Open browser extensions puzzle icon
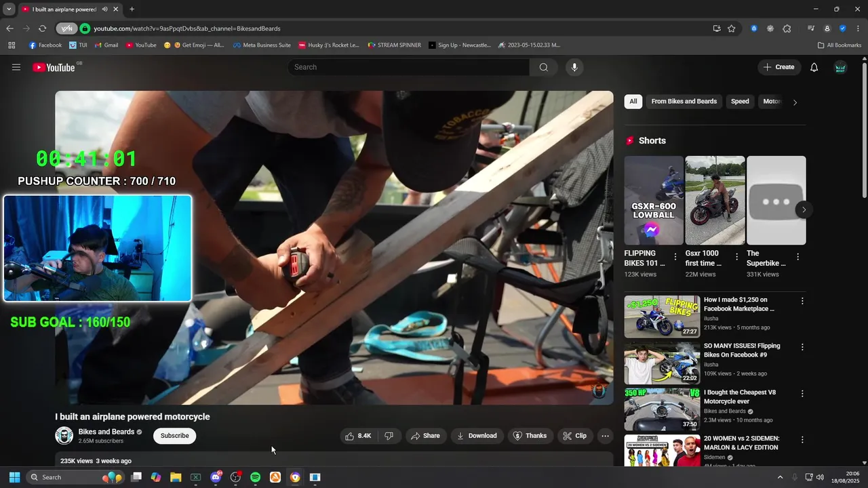This screenshot has width=868, height=488. (787, 28)
